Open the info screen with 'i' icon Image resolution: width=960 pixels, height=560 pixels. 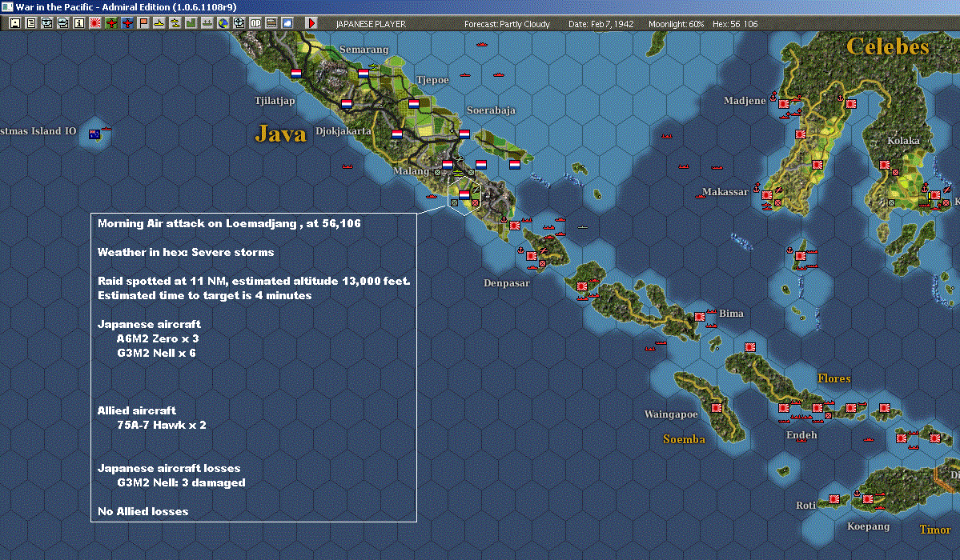coord(79,23)
